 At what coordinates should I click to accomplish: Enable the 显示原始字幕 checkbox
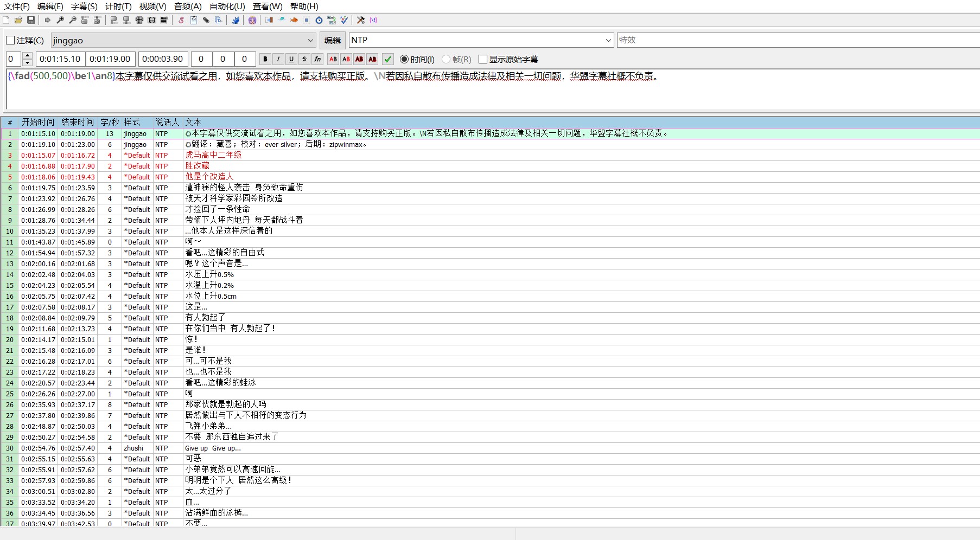click(x=483, y=59)
